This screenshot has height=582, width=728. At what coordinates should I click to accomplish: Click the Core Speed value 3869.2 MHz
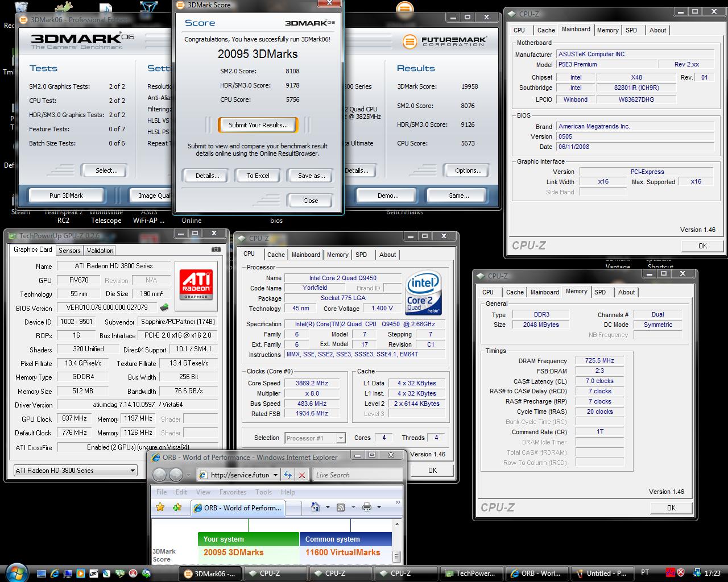(312, 383)
